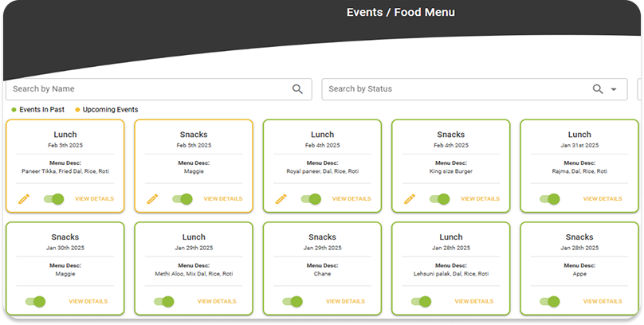Viewport: 644px width, 325px height.
Task: Switch off the Jan 28th Appe Snacks
Action: [x=550, y=302]
